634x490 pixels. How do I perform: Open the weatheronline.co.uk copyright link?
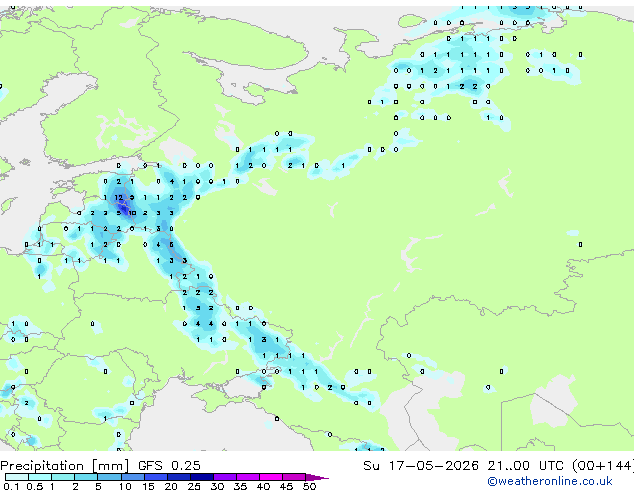pyautogui.click(x=549, y=481)
